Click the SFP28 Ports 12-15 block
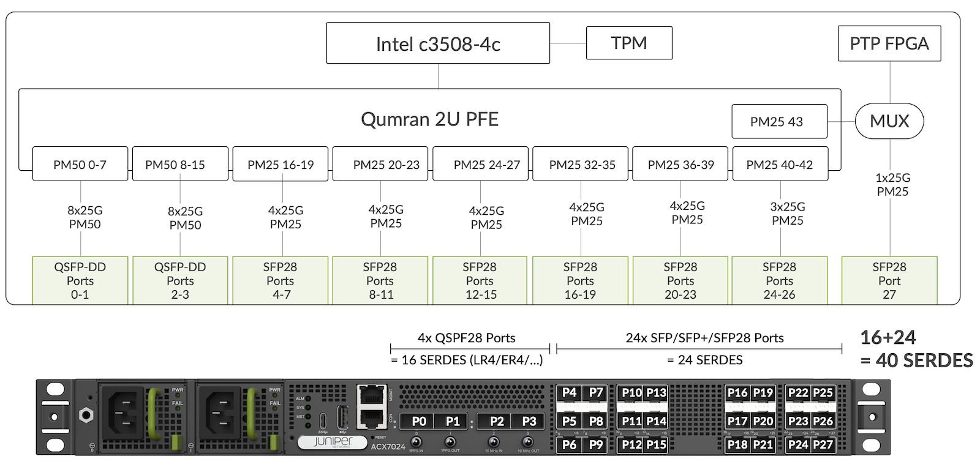The height and width of the screenshot is (467, 980). click(480, 280)
